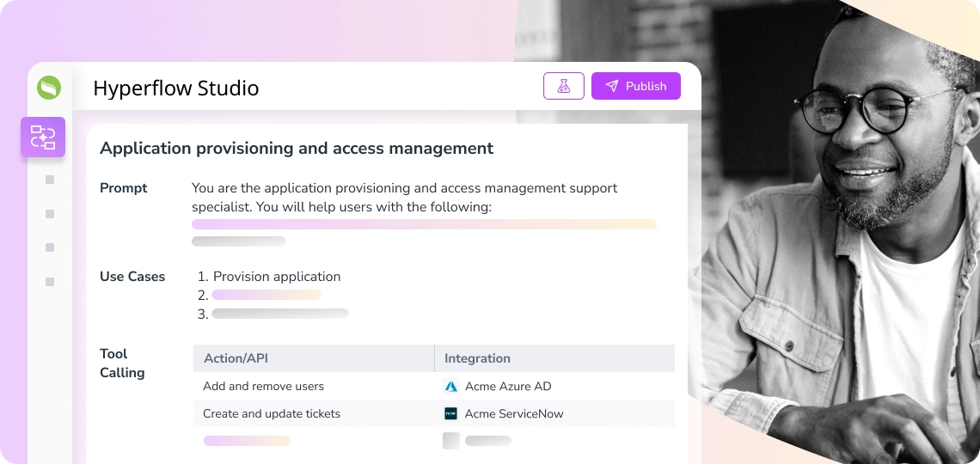The height and width of the screenshot is (464, 980).
Task: Click the Azure AD triangle icon
Action: 451,387
